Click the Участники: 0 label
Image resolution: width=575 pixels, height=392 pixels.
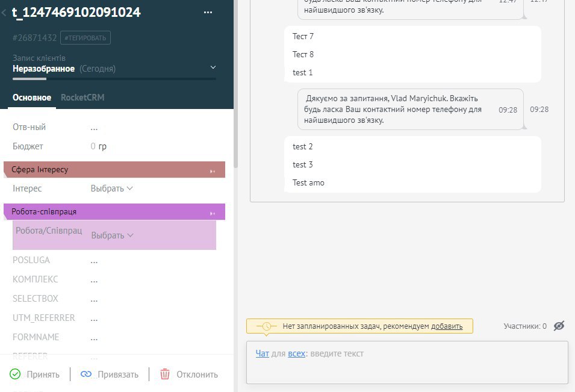pyautogui.click(x=525, y=326)
